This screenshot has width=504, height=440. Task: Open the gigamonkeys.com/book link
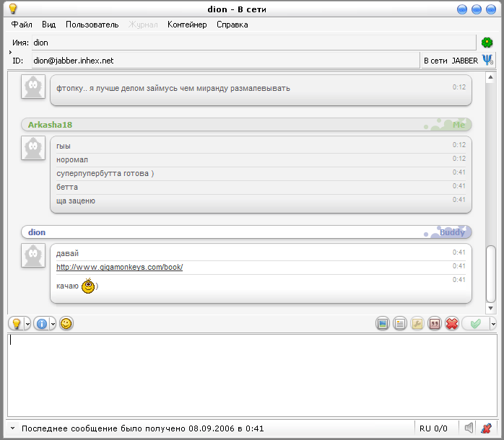(x=120, y=267)
